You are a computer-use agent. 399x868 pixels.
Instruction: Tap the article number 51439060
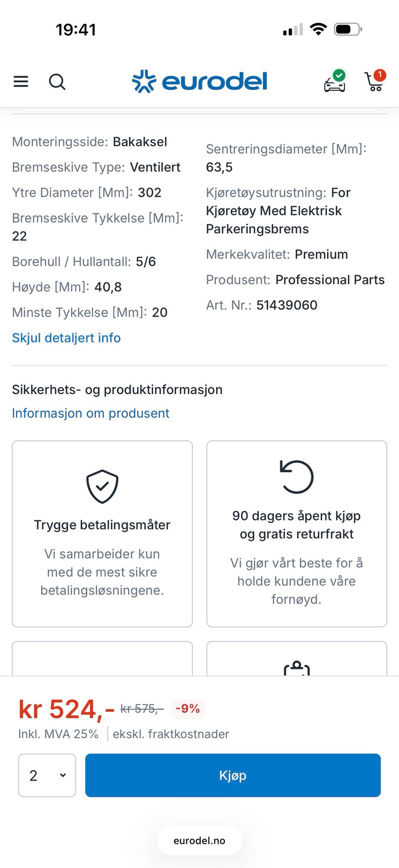[287, 305]
